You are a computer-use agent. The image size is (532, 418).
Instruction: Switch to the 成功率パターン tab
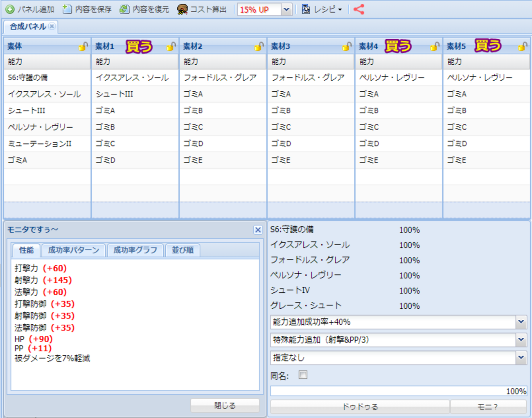coord(74,250)
